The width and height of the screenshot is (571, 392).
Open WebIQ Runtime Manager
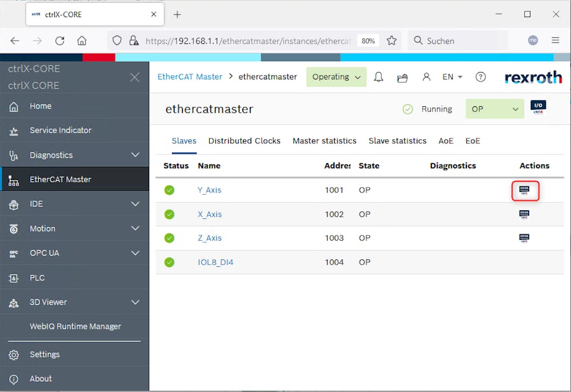pos(74,326)
